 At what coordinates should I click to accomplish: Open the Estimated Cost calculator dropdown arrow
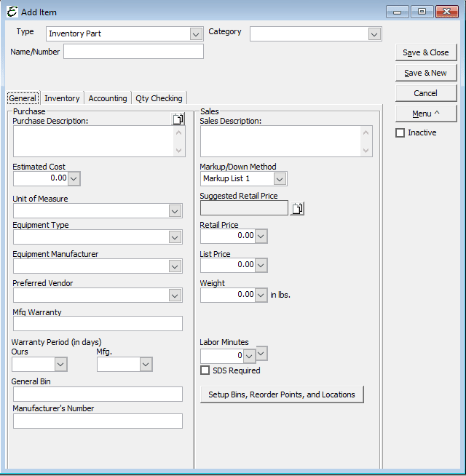pyautogui.click(x=74, y=178)
